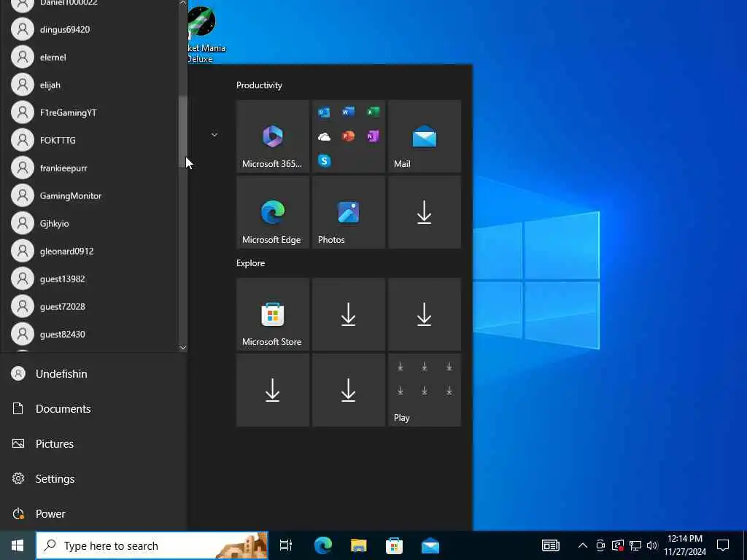This screenshot has height=560, width=747.
Task: Click the Explore group header
Action: point(251,263)
